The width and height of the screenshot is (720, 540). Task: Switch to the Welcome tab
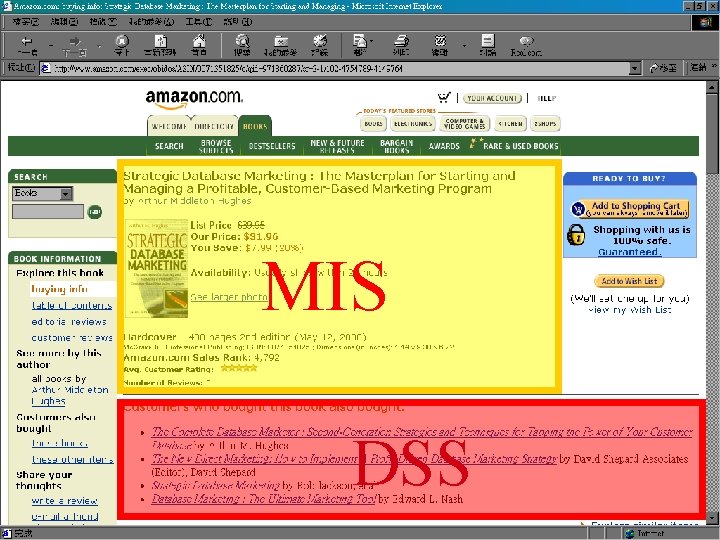coord(169,126)
